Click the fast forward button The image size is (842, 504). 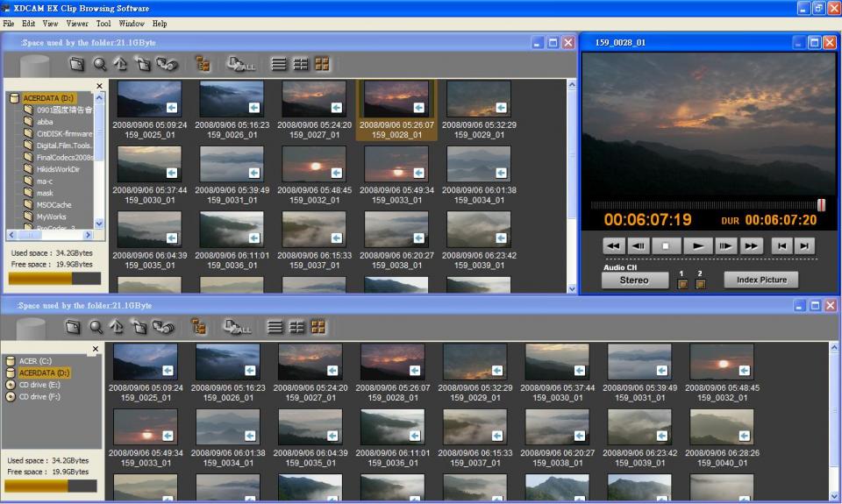(751, 246)
